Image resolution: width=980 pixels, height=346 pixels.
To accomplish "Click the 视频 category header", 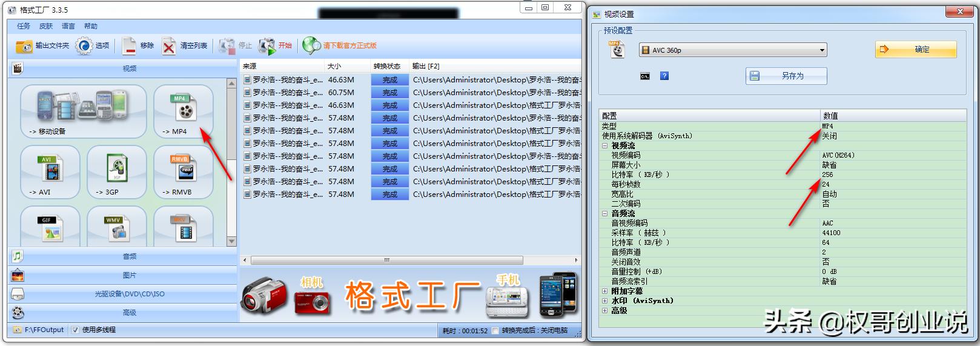I will [x=122, y=68].
